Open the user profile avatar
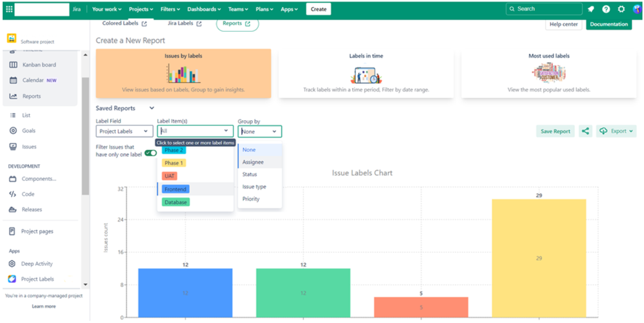This screenshot has width=644, height=323. coord(637,9)
